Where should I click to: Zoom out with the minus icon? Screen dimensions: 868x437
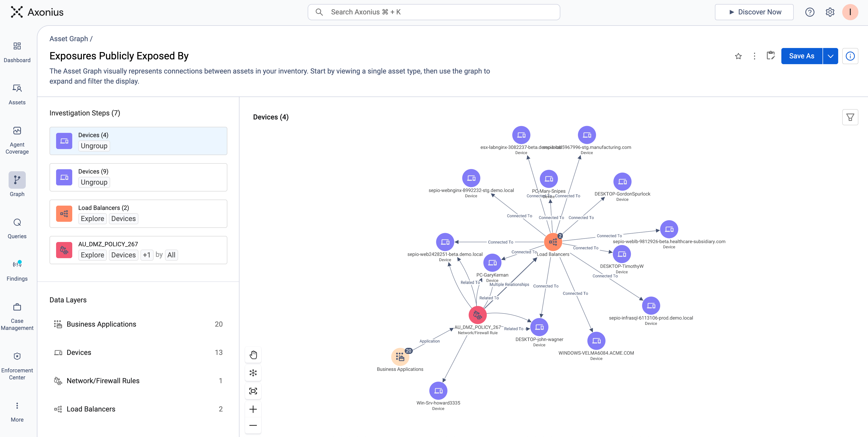pyautogui.click(x=253, y=426)
